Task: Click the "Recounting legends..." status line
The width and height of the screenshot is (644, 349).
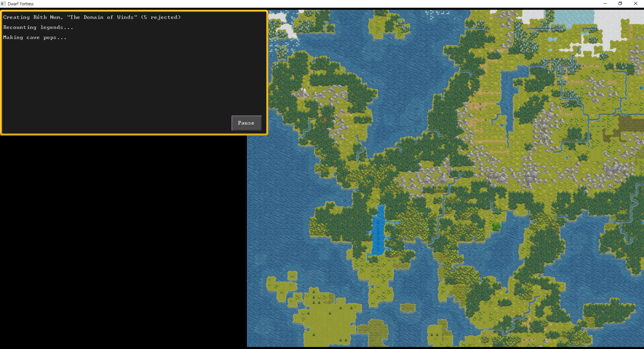Action: (x=38, y=27)
